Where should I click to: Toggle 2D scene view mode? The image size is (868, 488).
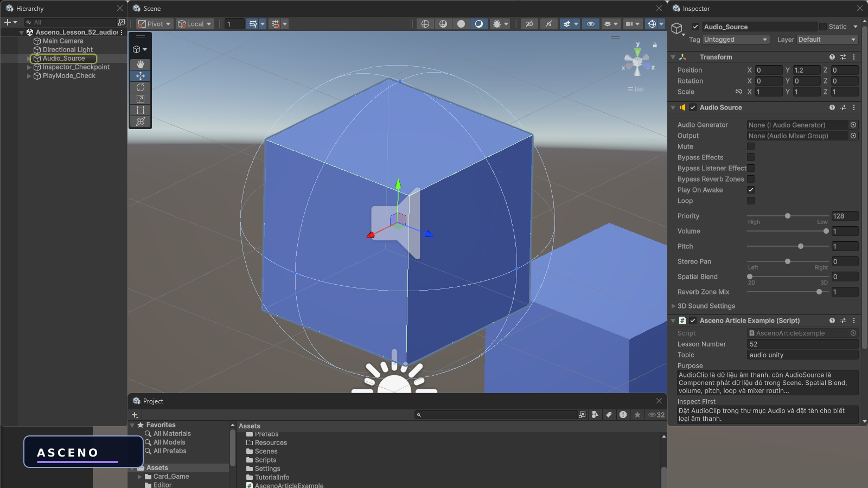click(529, 24)
